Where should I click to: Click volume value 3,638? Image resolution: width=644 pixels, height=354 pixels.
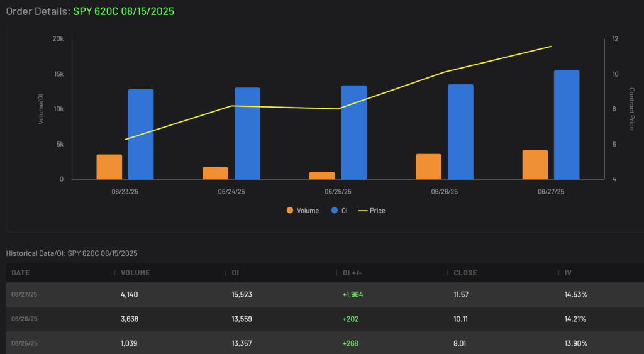click(130, 319)
